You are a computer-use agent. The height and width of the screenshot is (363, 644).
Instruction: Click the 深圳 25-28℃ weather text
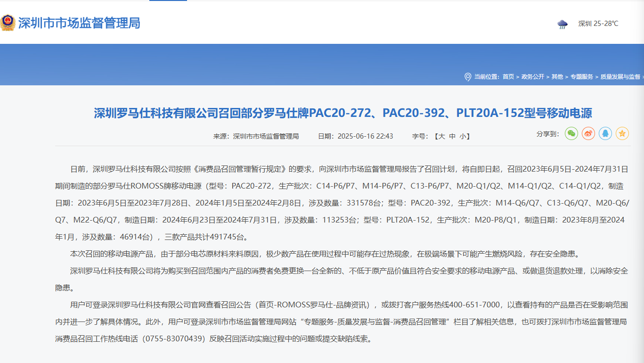pyautogui.click(x=598, y=24)
